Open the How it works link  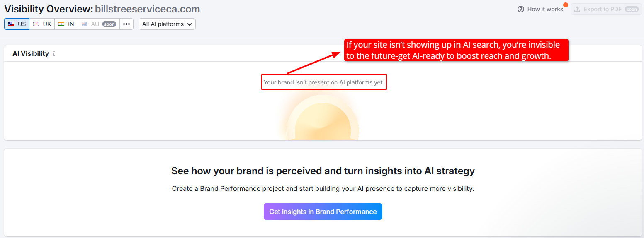click(x=545, y=9)
